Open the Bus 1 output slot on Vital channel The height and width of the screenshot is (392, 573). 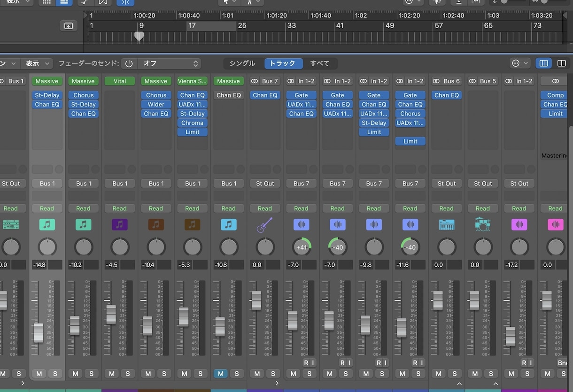click(120, 184)
